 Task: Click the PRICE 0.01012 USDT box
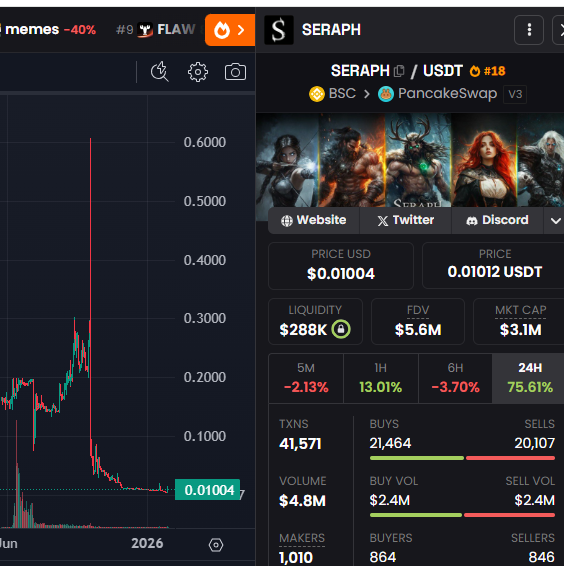[494, 266]
